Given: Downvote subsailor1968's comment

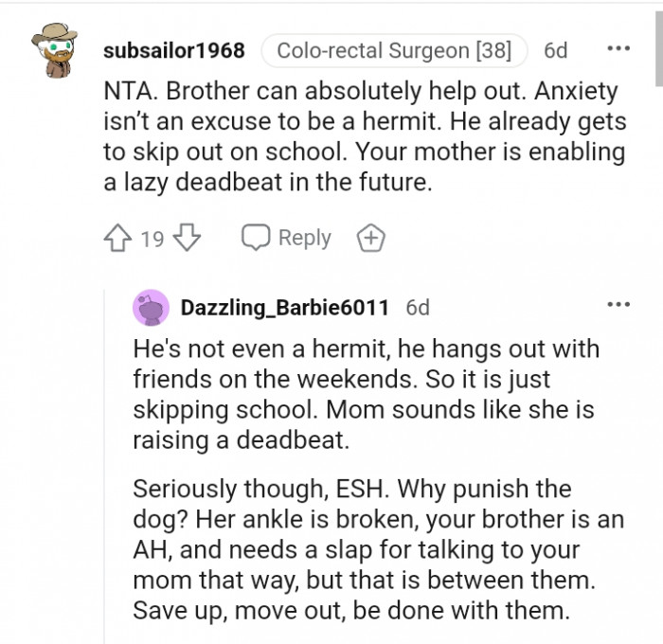Looking at the screenshot, I should click(188, 238).
